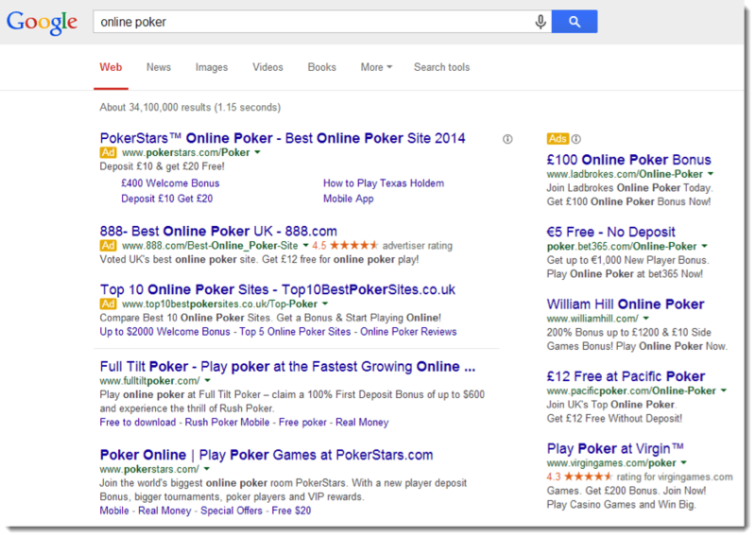The width and height of the screenshot is (756, 538).
Task: Expand arrow next to poker.bet365.com URL
Action: (704, 246)
